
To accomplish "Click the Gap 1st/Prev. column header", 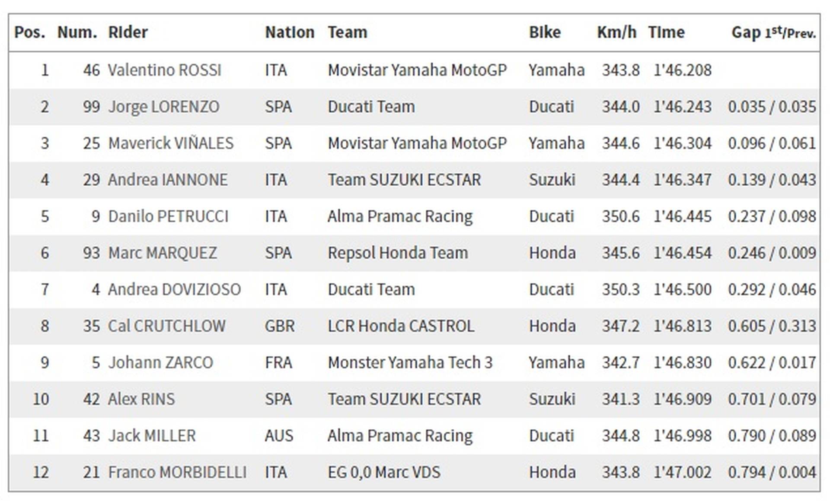I will click(x=774, y=32).
